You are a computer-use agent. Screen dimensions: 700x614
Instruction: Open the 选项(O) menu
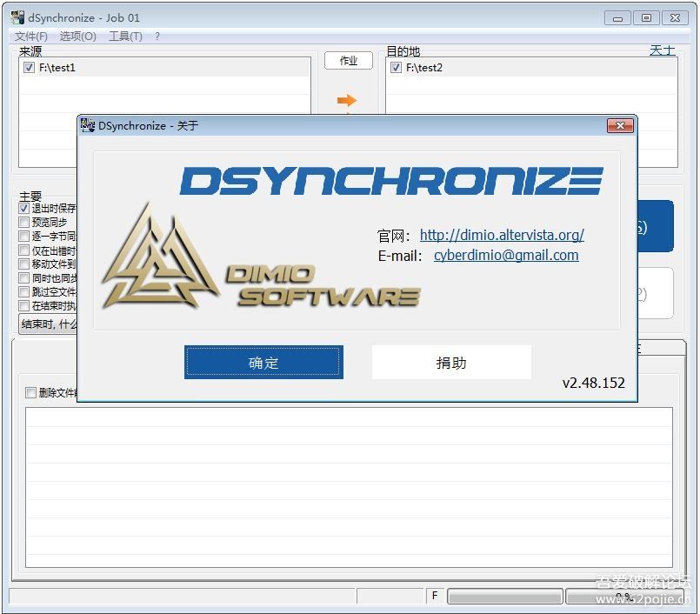77,37
